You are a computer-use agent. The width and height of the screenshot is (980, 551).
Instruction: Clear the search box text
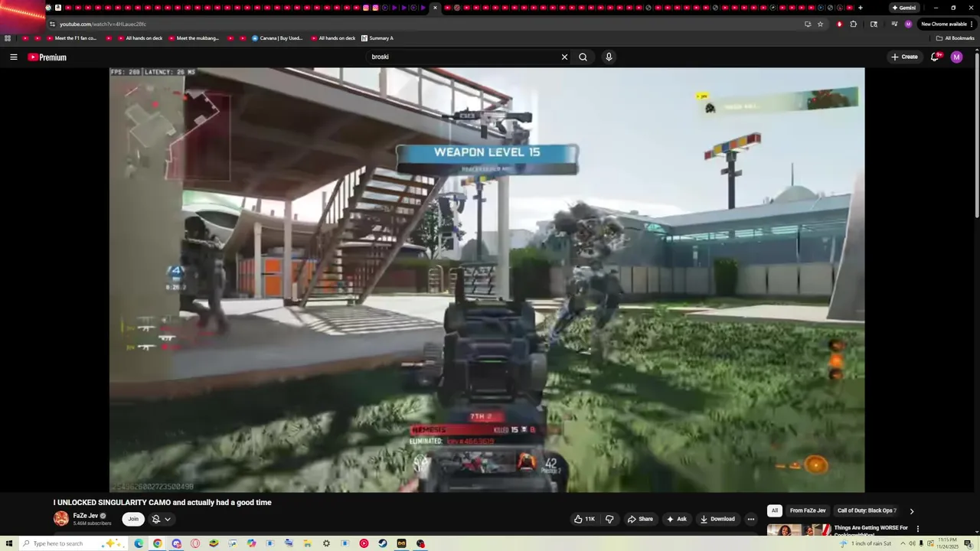tap(565, 57)
